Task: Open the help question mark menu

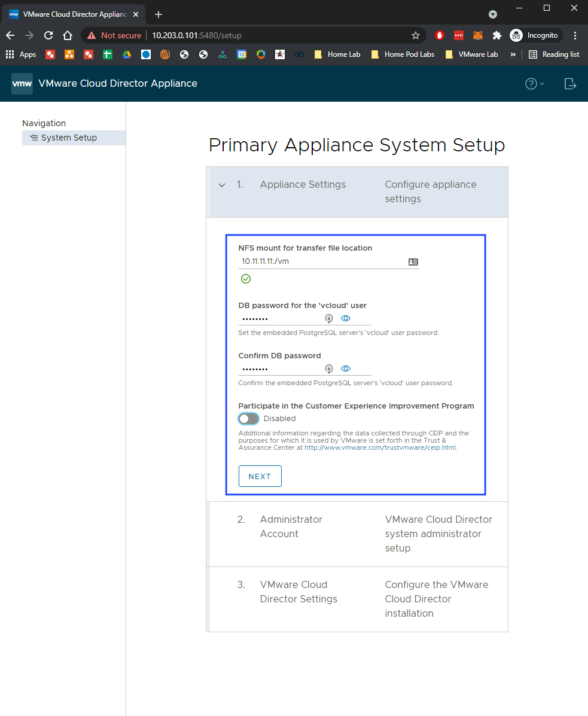Action: point(534,84)
